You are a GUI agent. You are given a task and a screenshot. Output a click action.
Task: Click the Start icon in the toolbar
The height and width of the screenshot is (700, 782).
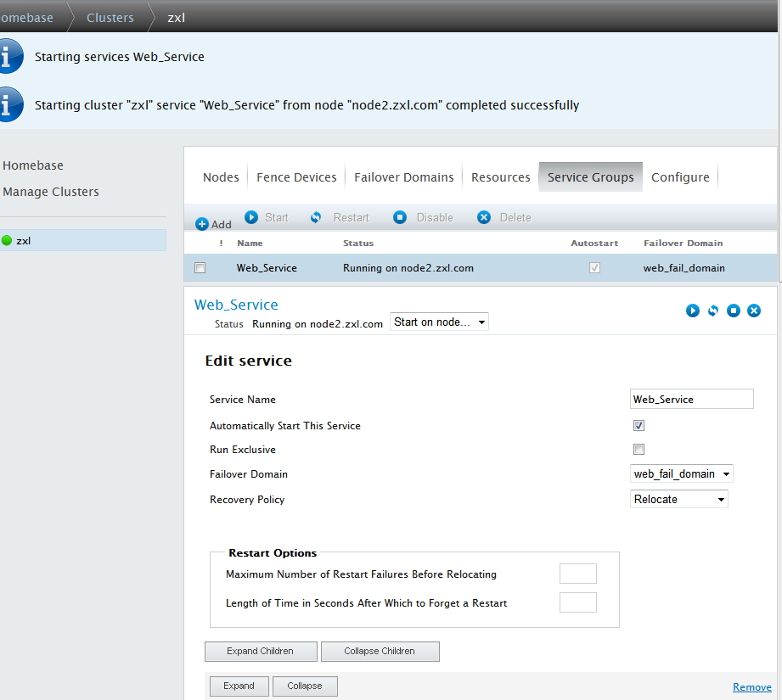[x=251, y=217]
